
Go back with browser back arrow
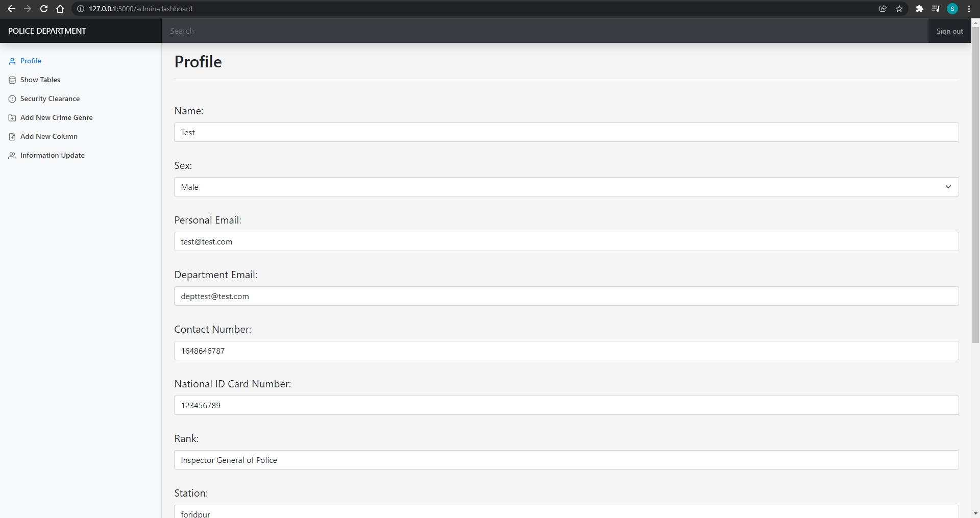pyautogui.click(x=11, y=9)
